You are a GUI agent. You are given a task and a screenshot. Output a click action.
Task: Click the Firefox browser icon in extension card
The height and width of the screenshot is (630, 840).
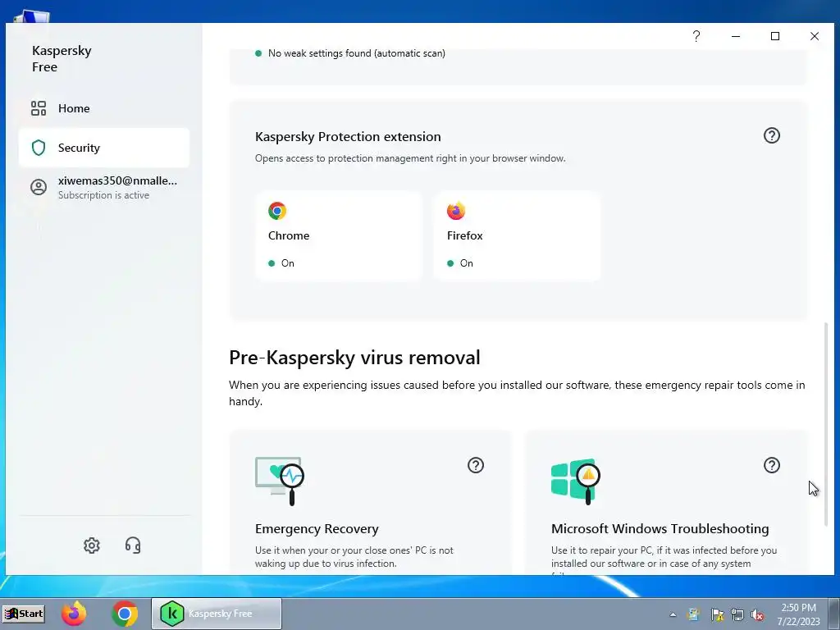click(x=456, y=211)
